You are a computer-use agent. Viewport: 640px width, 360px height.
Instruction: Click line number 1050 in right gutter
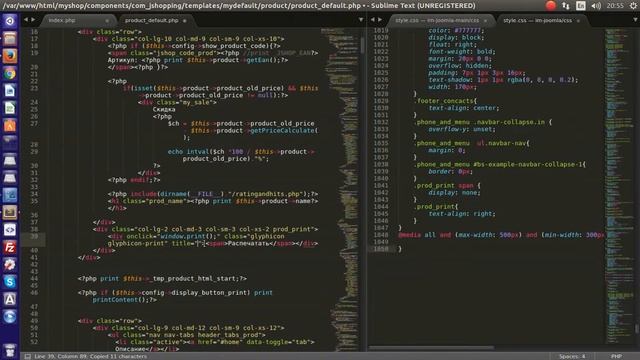pyautogui.click(x=381, y=249)
